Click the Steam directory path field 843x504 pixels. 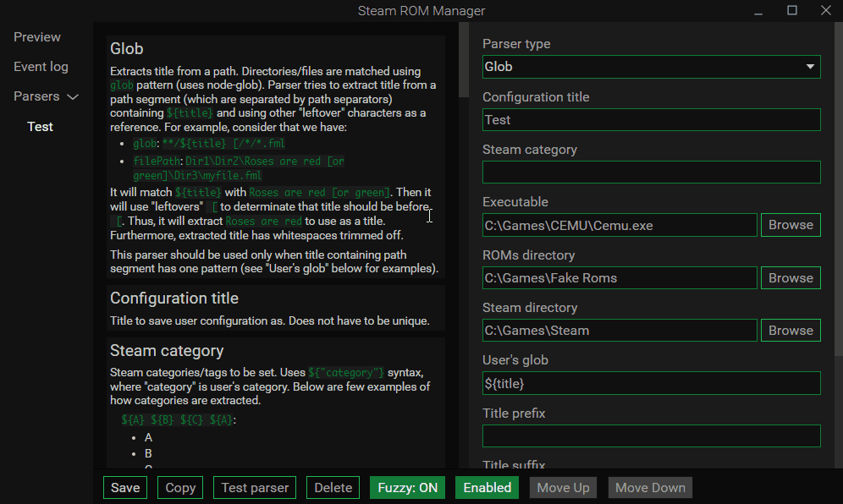620,331
